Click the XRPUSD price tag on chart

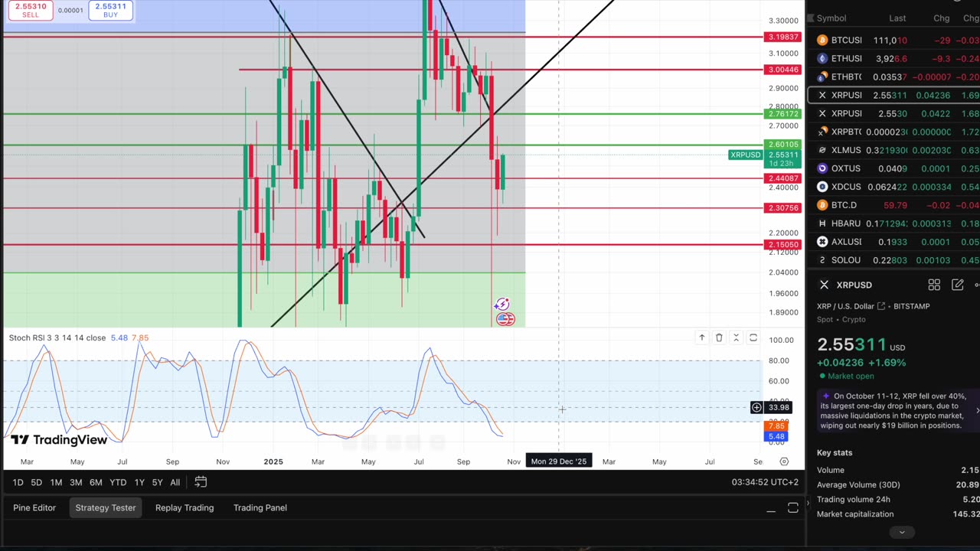pyautogui.click(x=745, y=155)
